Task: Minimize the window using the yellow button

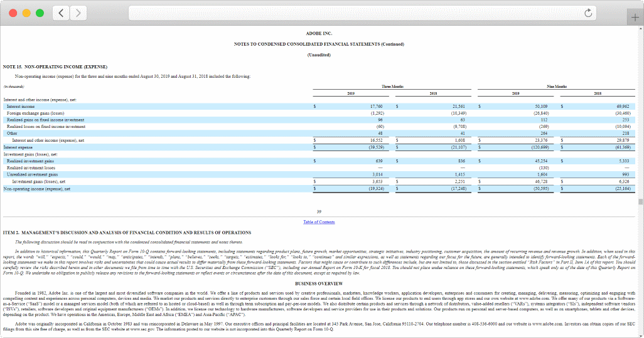Action: [26, 13]
